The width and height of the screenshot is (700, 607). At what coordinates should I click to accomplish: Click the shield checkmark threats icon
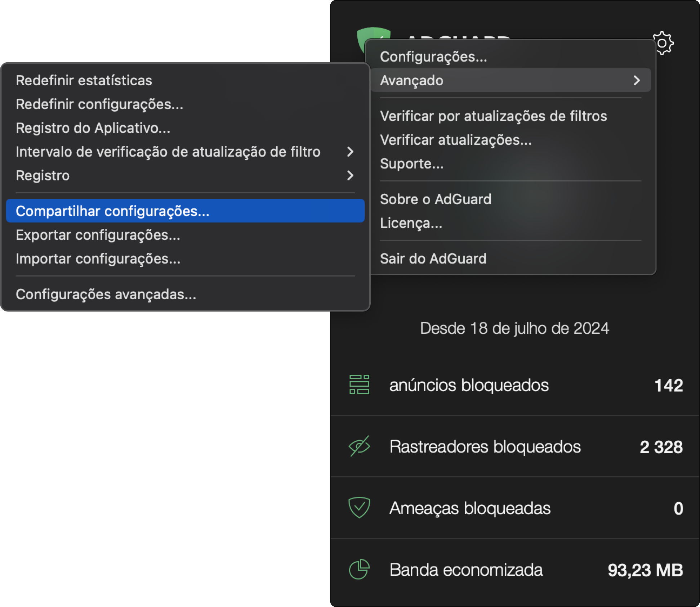[x=359, y=508]
